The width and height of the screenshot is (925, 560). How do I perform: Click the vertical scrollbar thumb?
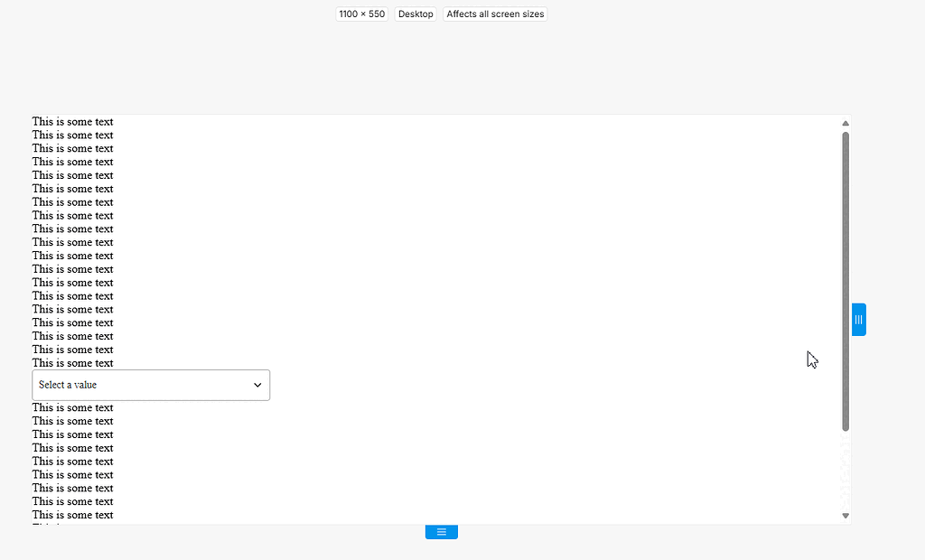[x=845, y=280]
